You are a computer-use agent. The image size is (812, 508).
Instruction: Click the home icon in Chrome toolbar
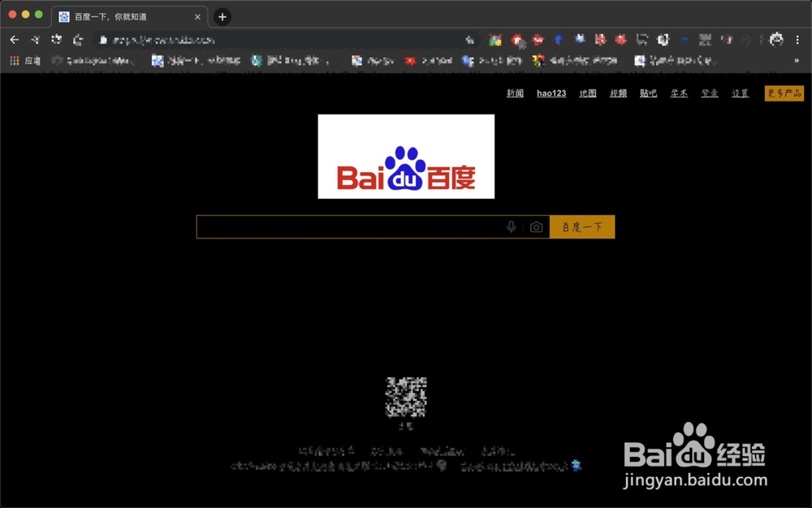click(x=78, y=40)
